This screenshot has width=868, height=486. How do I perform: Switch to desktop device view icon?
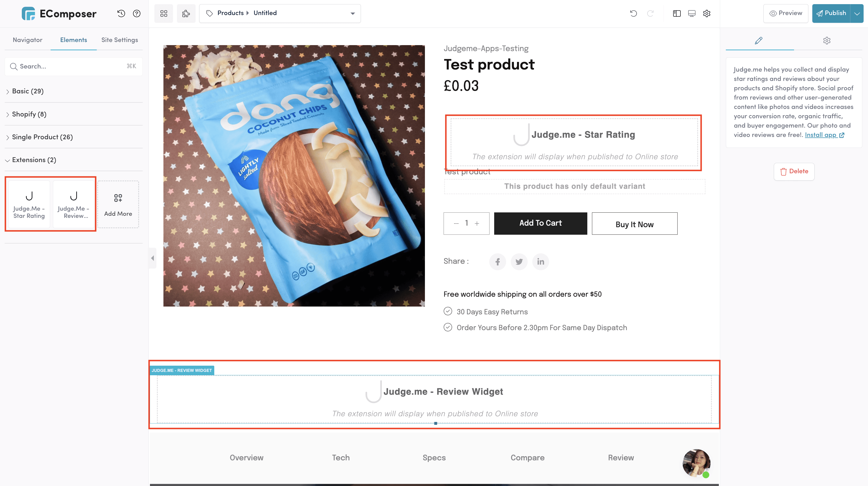691,13
